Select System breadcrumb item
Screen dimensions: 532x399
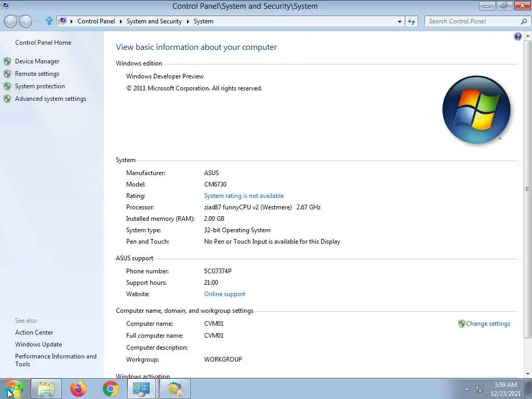204,21
